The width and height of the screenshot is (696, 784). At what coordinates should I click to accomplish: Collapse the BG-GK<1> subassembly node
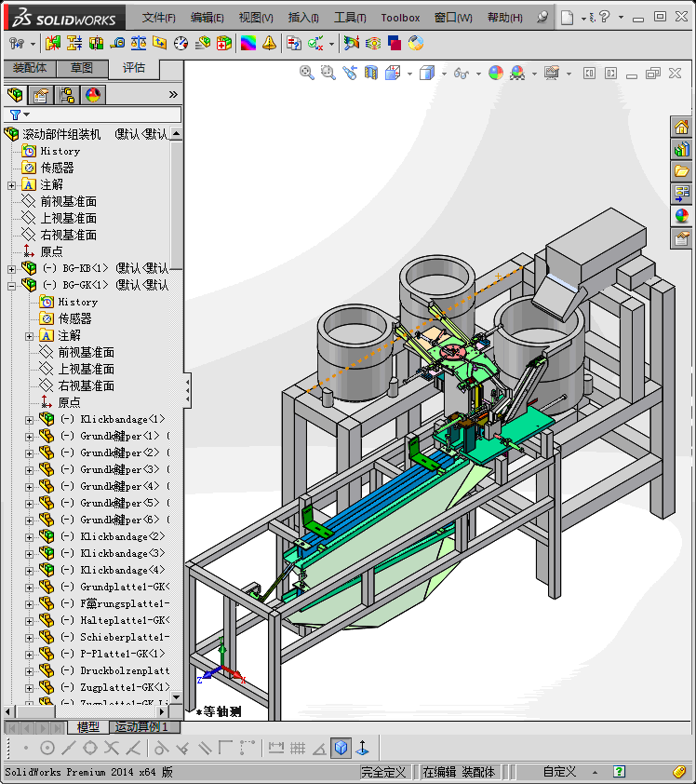[11, 285]
